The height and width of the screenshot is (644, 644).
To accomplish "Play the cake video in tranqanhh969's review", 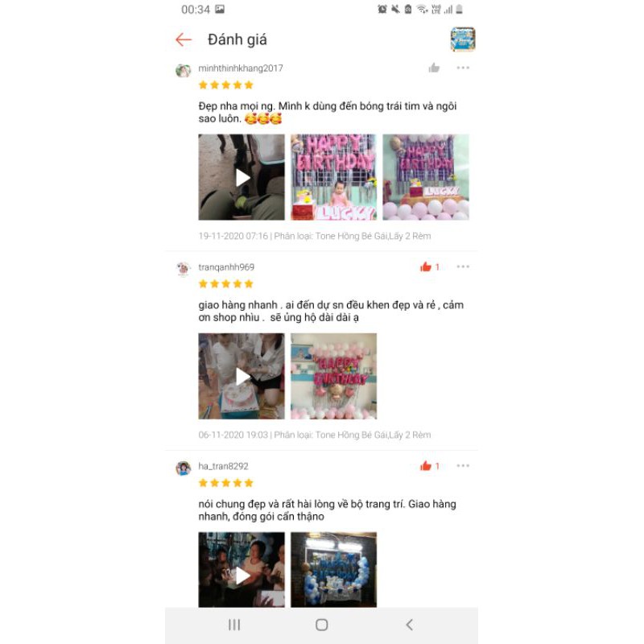I will (242, 376).
